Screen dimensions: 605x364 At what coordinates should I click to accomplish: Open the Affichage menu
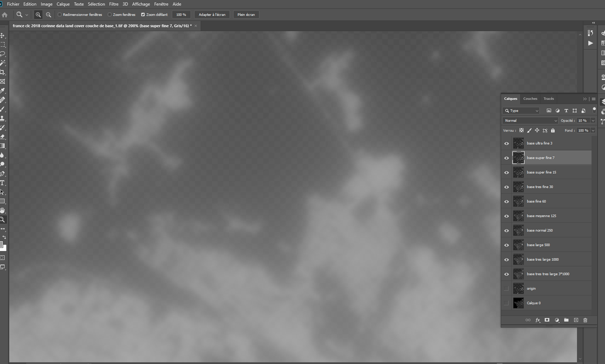[141, 4]
